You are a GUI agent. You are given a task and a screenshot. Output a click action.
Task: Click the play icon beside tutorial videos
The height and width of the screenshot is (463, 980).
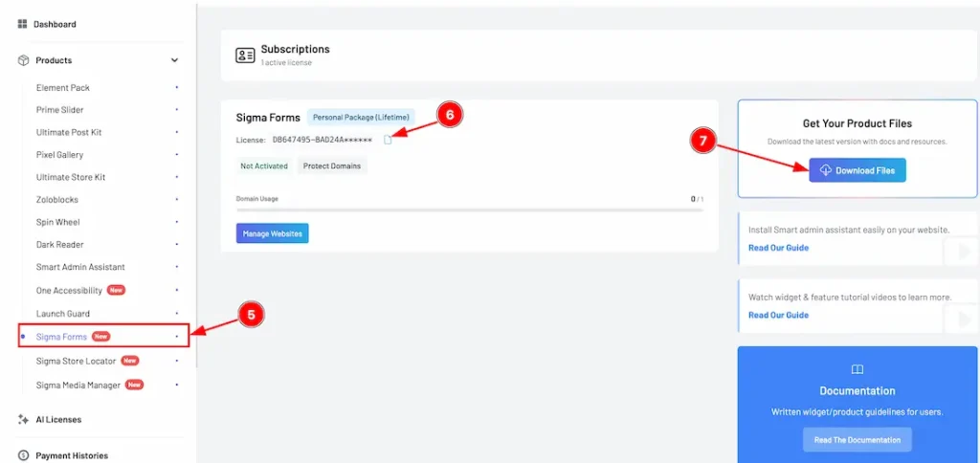tap(963, 320)
